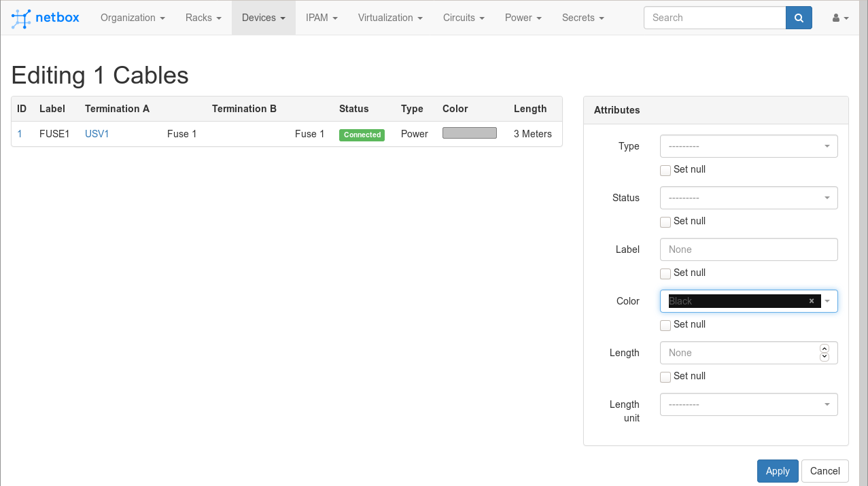
Task: Click the FUSE1 label cell
Action: pyautogui.click(x=54, y=134)
